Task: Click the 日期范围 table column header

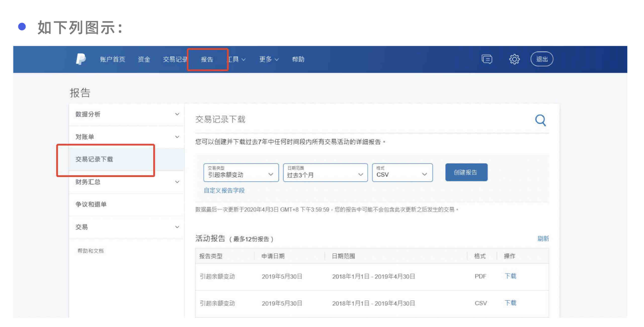Action: pos(343,256)
